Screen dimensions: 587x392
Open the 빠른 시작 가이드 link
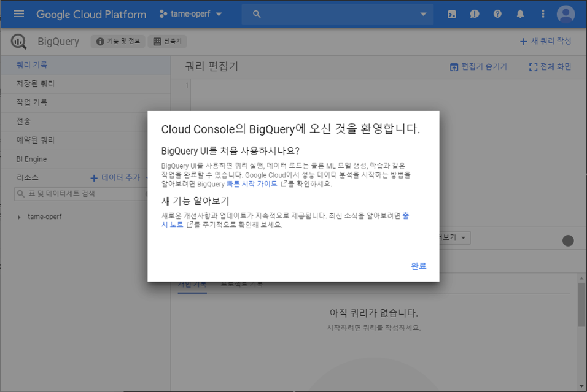click(x=252, y=184)
